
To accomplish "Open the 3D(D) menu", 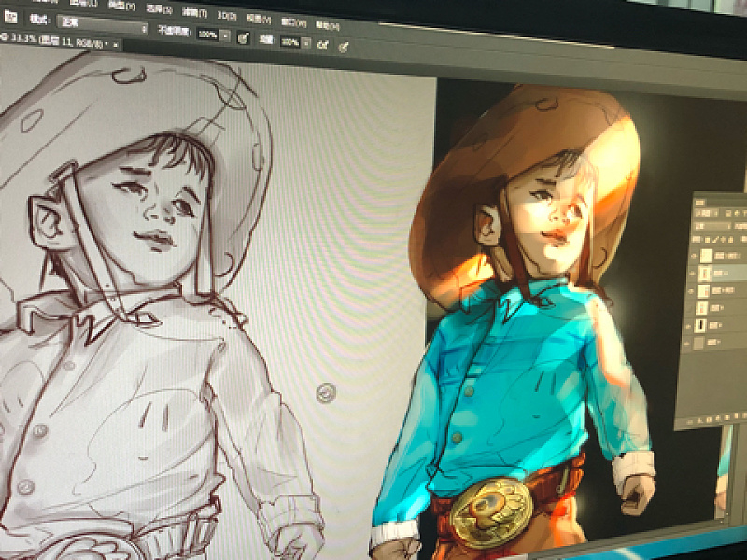I will [x=226, y=16].
